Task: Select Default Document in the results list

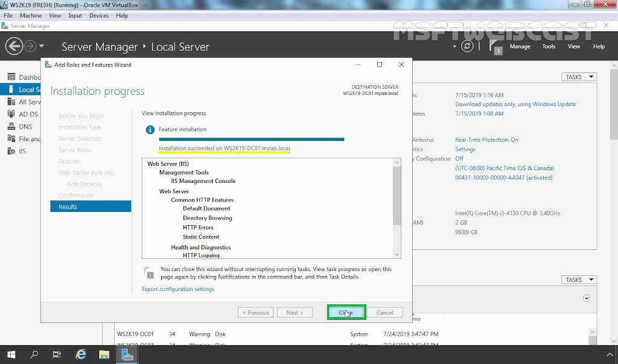Action: (206, 208)
